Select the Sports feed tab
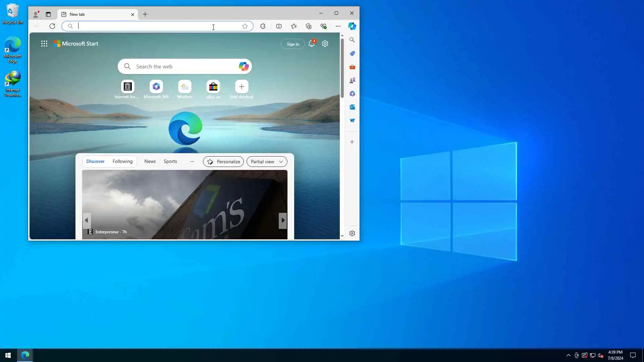Screen dimensions: 644x362 click(x=170, y=162)
